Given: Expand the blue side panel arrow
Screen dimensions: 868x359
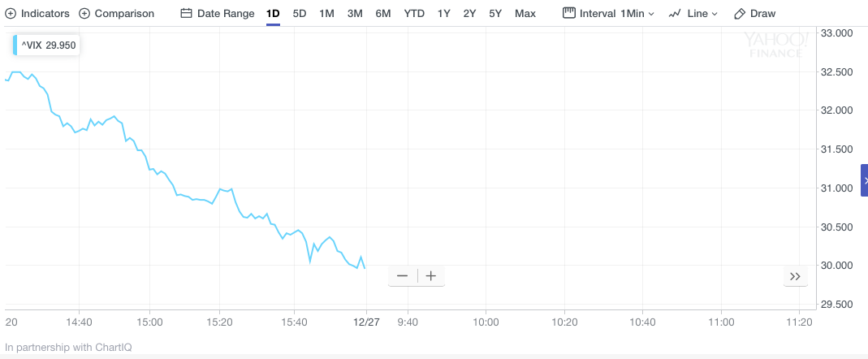Looking at the screenshot, I should click(865, 179).
